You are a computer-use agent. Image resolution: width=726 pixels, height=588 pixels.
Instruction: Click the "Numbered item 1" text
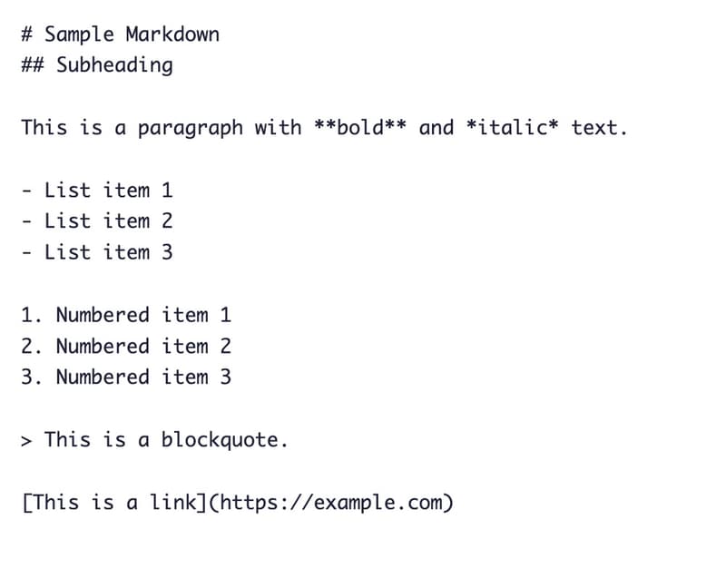(143, 316)
